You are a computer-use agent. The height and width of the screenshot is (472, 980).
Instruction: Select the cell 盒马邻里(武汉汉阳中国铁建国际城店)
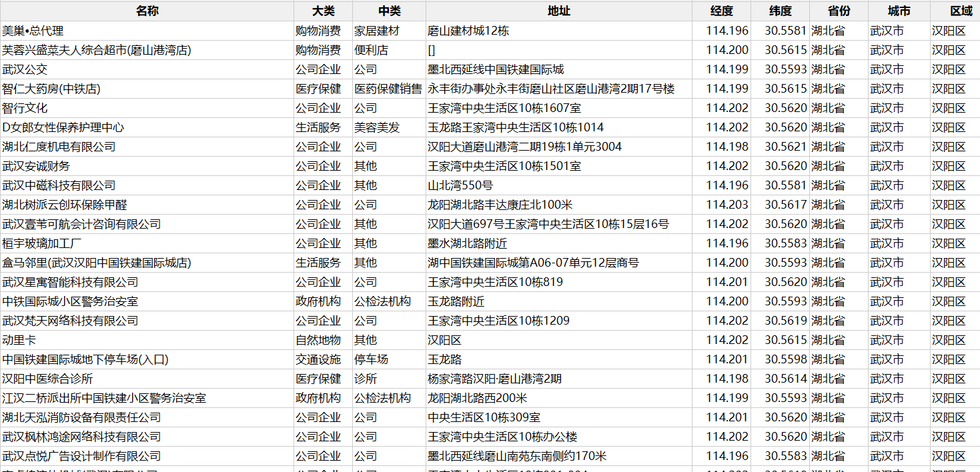(147, 263)
